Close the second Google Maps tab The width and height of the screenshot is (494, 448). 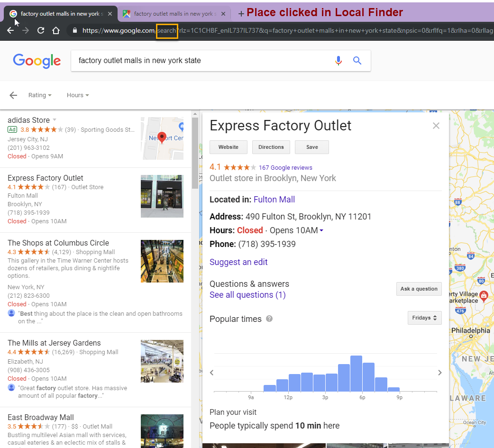click(x=223, y=14)
